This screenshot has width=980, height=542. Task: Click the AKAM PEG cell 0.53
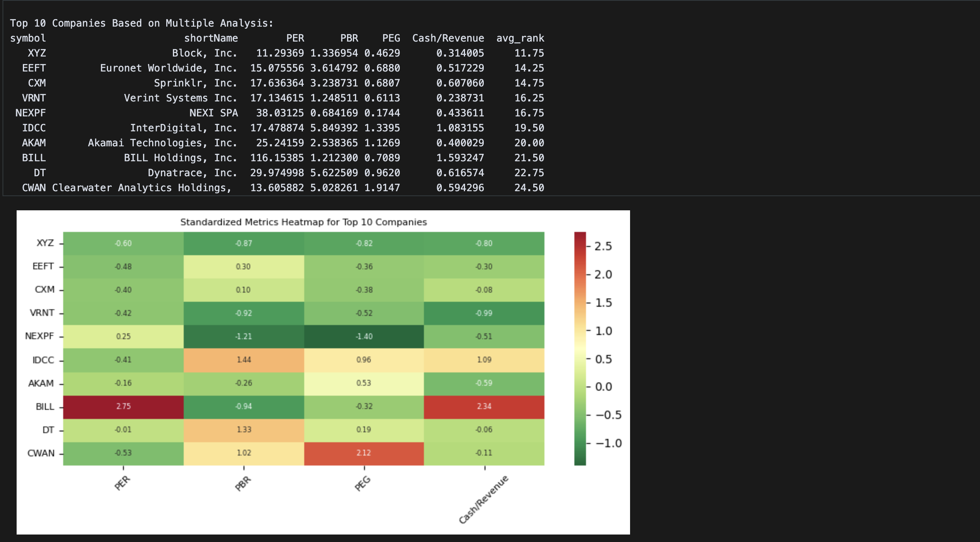[x=364, y=383]
